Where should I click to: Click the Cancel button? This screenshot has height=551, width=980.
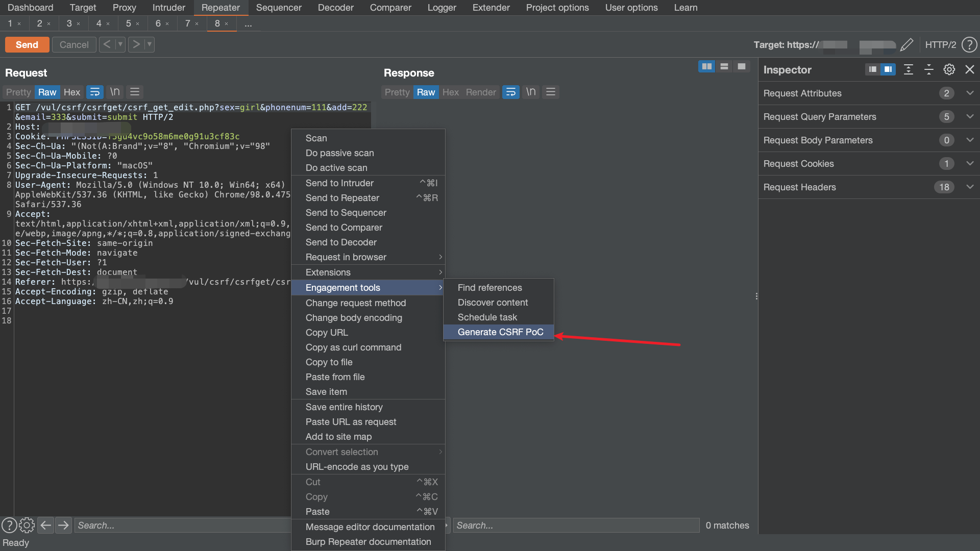pos(74,45)
